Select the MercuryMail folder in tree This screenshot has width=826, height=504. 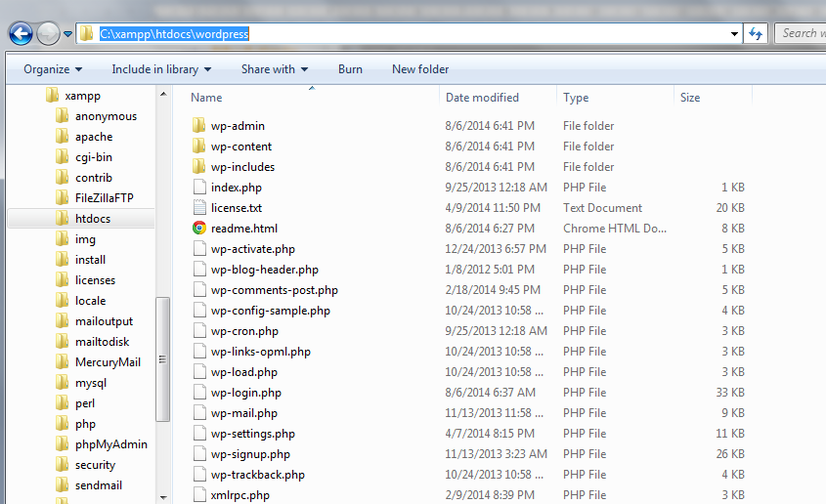click(x=108, y=362)
